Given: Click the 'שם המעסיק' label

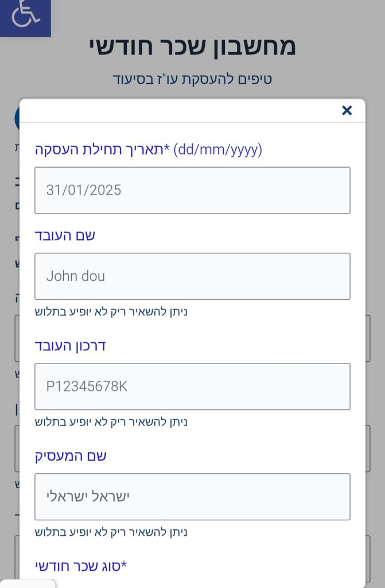Looking at the screenshot, I should tap(71, 456).
